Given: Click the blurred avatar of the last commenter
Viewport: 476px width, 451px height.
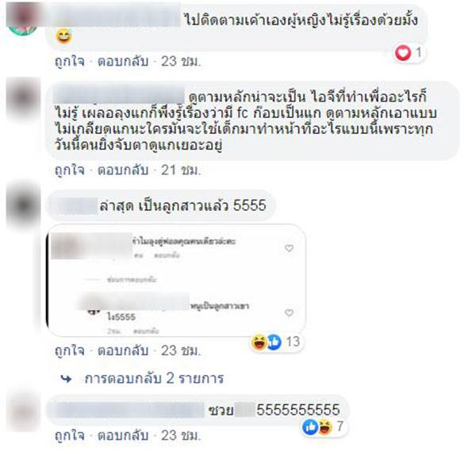Looking at the screenshot, I should [23, 412].
